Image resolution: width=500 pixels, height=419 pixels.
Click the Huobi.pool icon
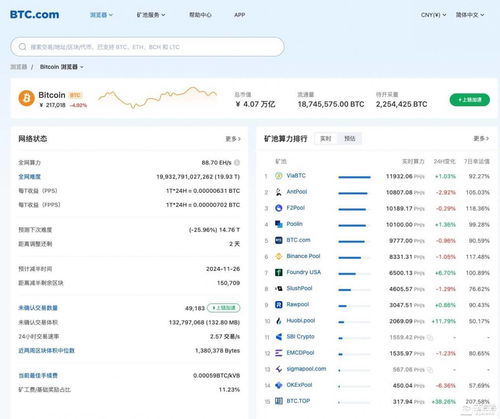(x=279, y=321)
